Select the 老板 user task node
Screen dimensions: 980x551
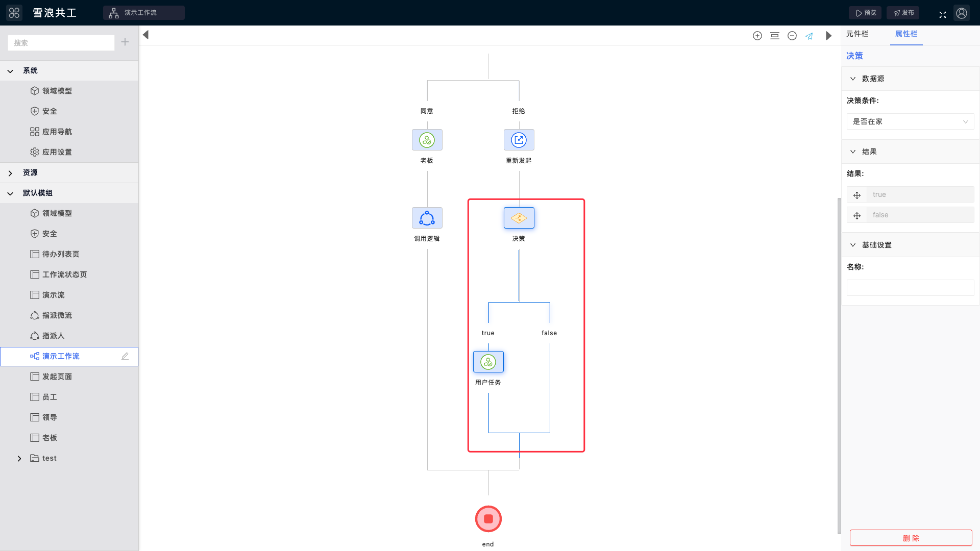[427, 140]
